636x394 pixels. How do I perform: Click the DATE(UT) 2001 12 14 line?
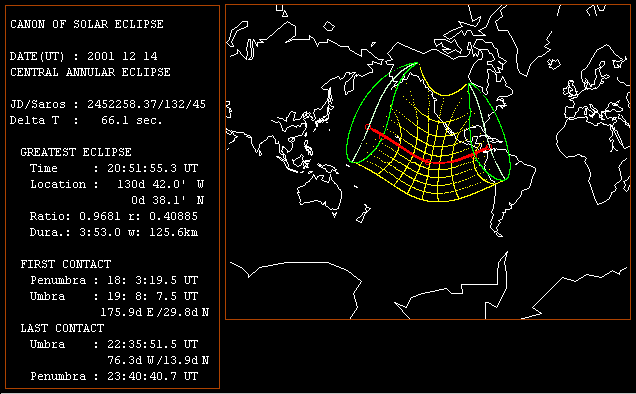[x=84, y=56]
